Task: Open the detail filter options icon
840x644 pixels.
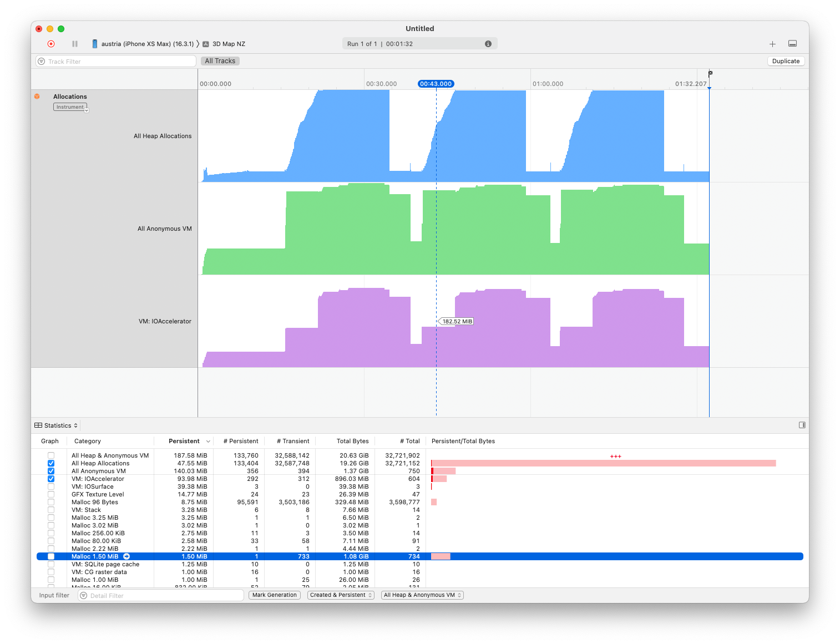Action: point(84,595)
